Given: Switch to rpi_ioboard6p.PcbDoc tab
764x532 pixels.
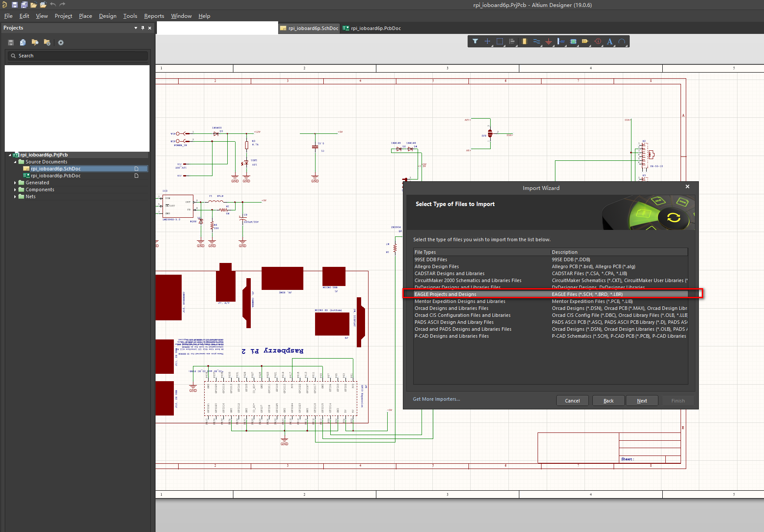Looking at the screenshot, I should coord(372,28).
